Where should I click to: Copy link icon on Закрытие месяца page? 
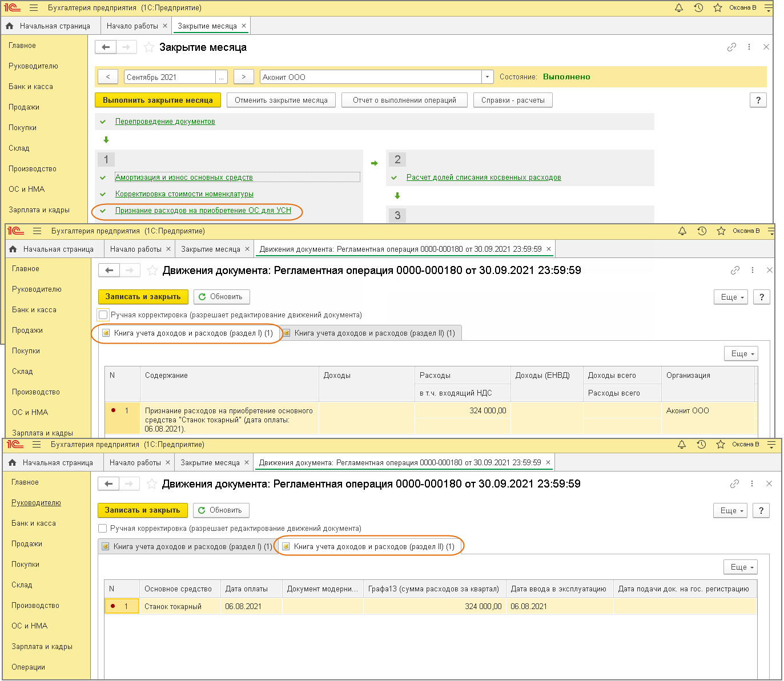[731, 47]
